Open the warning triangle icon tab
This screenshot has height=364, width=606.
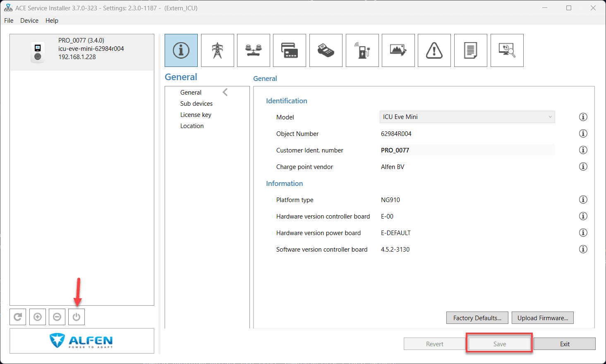coord(434,50)
